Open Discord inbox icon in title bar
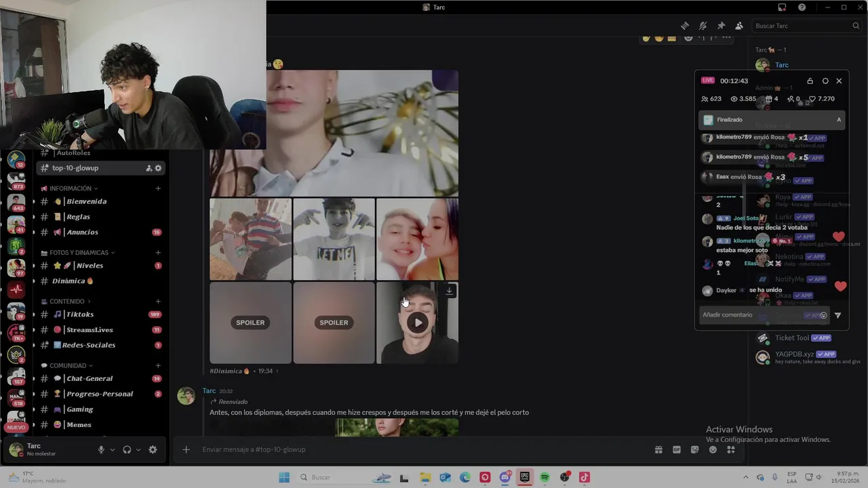 point(782,7)
